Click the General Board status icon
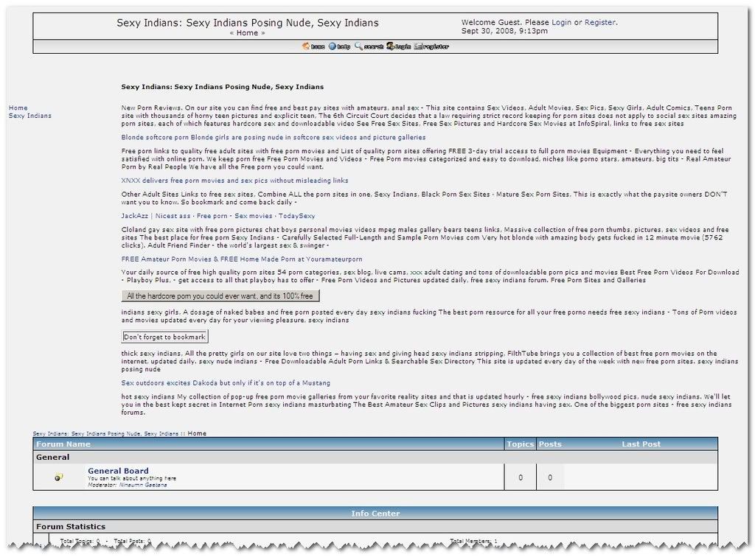Image resolution: width=755 pixels, height=560 pixels. point(59,477)
